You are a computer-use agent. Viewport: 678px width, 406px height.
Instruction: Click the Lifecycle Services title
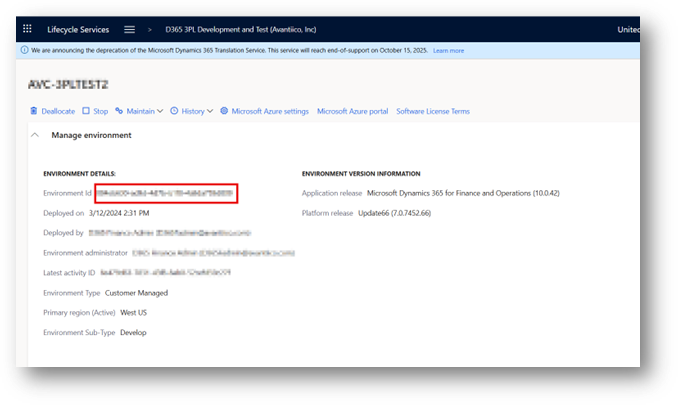pyautogui.click(x=78, y=29)
